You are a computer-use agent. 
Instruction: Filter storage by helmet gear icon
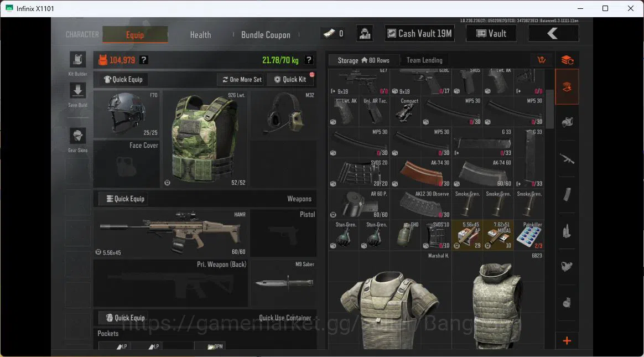coord(567,122)
